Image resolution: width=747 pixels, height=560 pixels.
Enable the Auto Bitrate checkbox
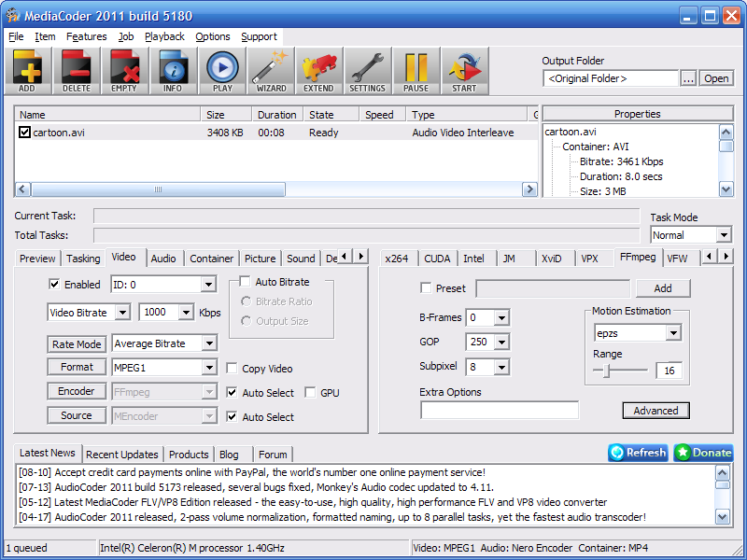point(245,282)
